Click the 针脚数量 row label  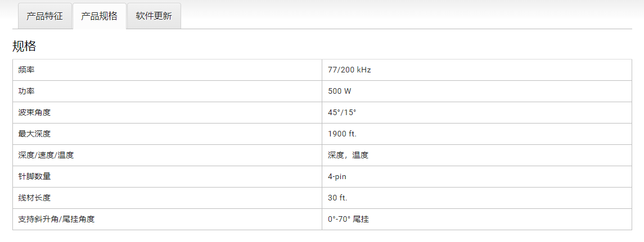point(34,177)
